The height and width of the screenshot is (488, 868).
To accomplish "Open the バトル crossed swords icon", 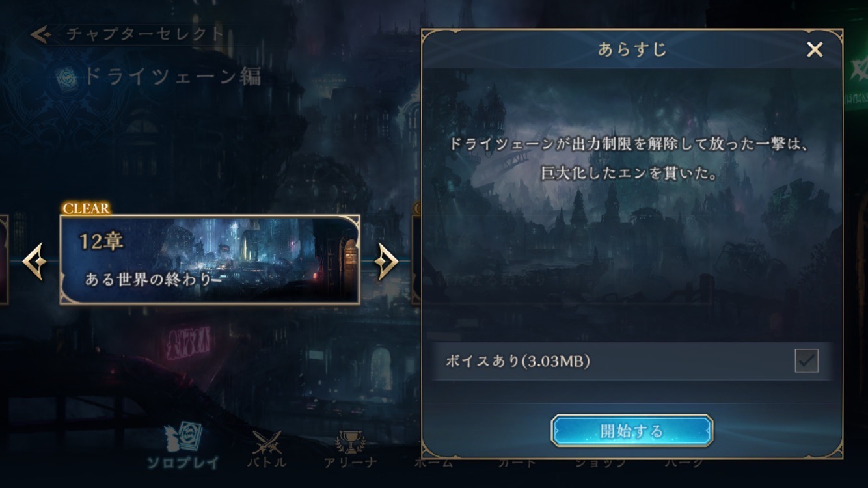I will [x=267, y=442].
